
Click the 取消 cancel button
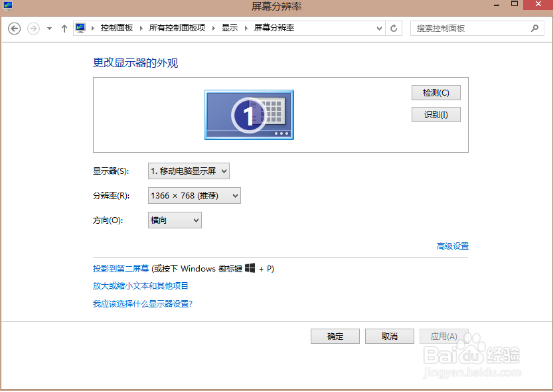click(x=389, y=336)
